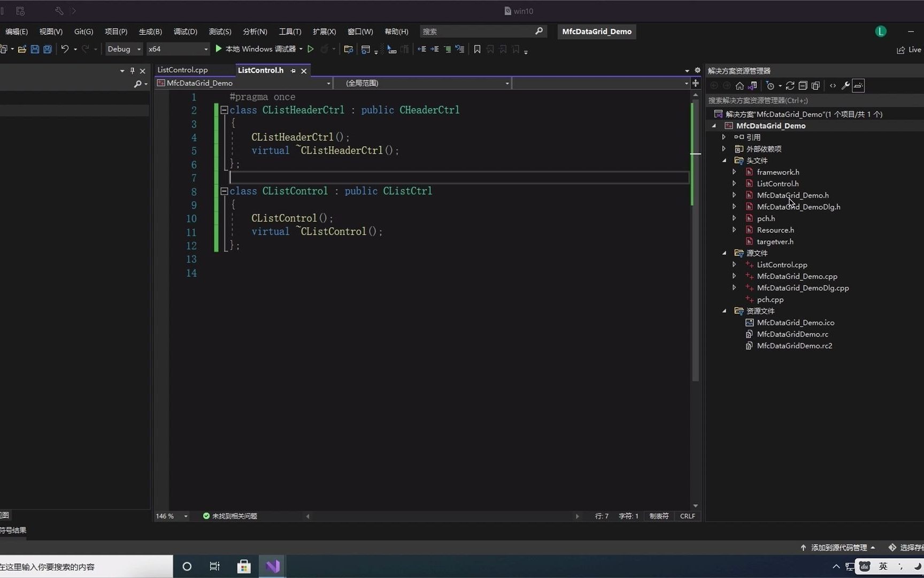Toggle pin on the ListControl.h tab

point(293,71)
